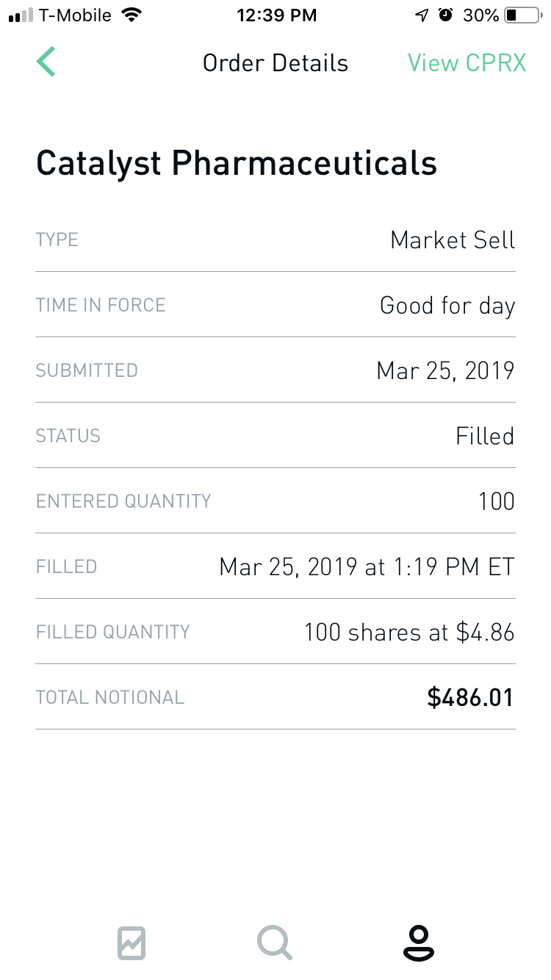
Task: Tap the location arrow status icon
Action: click(421, 15)
